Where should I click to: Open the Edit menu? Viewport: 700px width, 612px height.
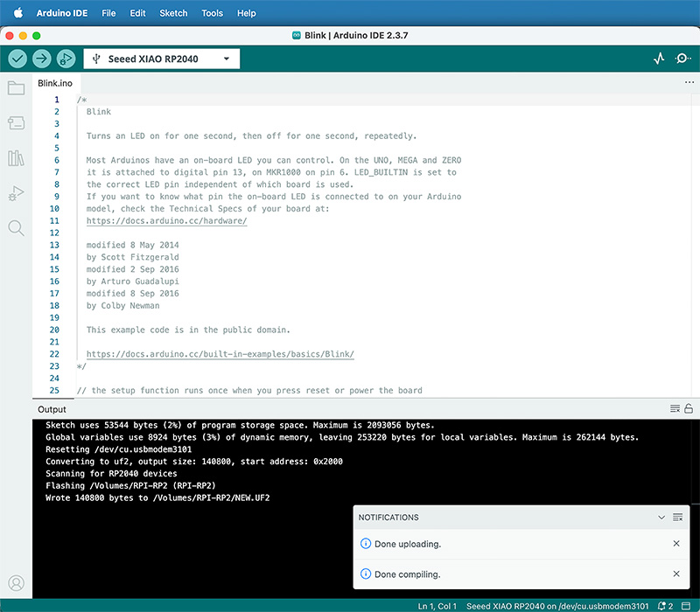[137, 13]
